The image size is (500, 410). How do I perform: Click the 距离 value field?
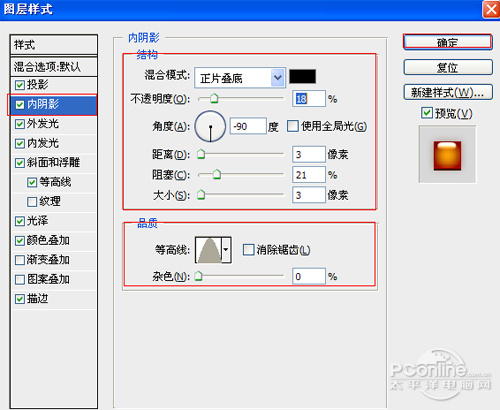(309, 154)
